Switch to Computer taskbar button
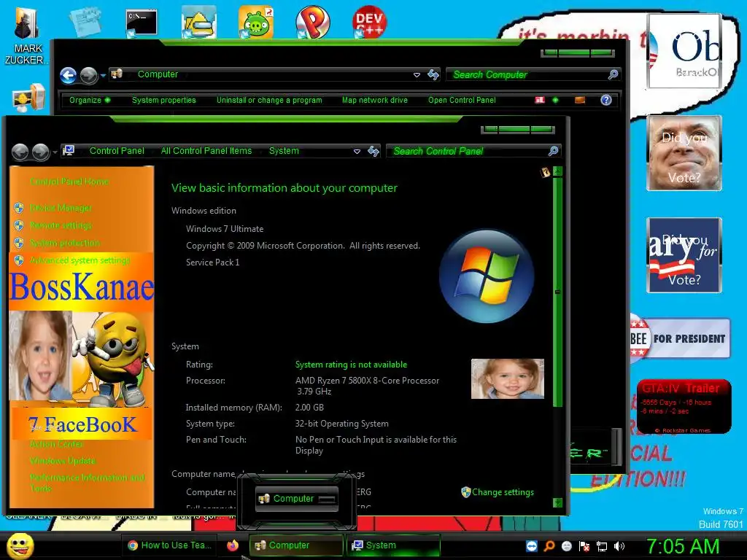 [x=296, y=545]
